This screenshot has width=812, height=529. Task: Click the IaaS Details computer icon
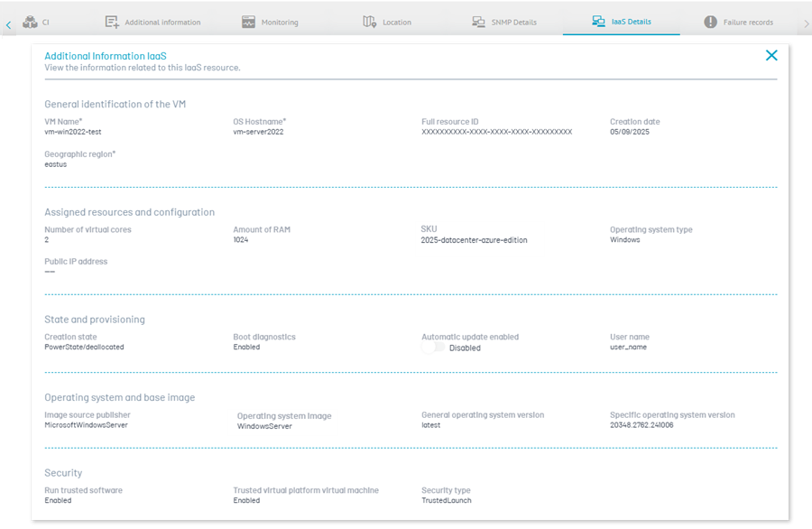(598, 21)
